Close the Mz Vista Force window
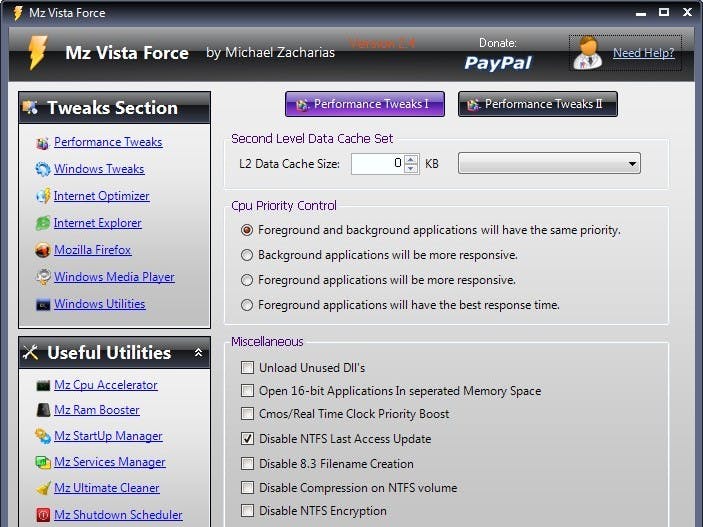703x527 pixels. 687,12
